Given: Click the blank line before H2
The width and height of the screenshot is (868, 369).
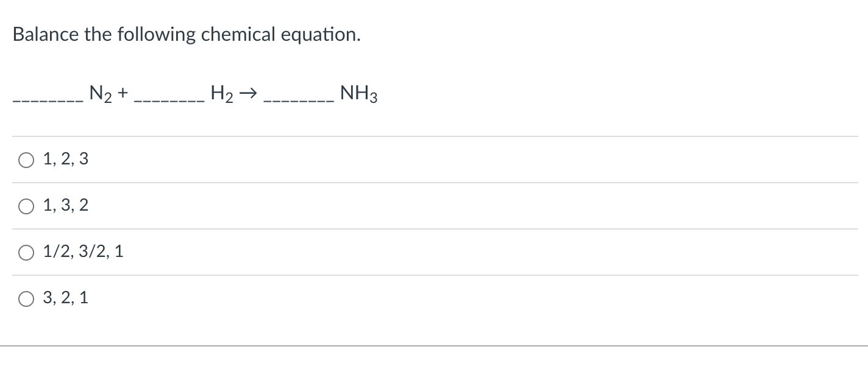Looking at the screenshot, I should (169, 100).
